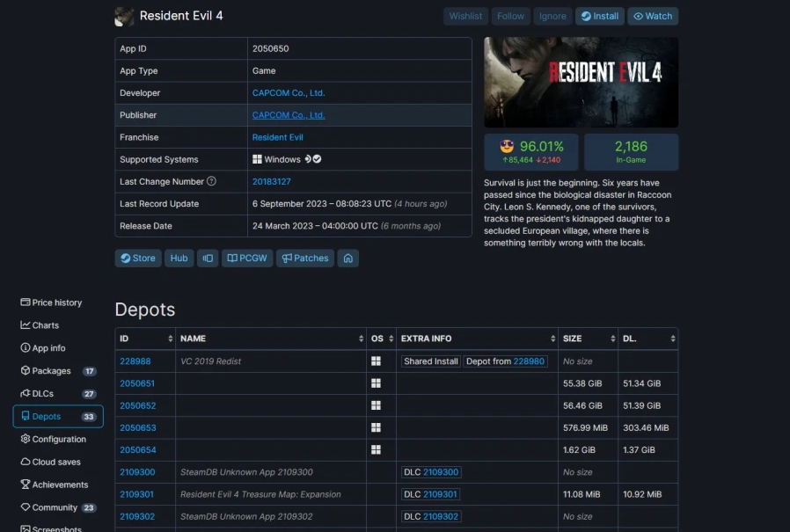Open the DLC 2109301 badge link
The width and height of the screenshot is (790, 532).
coord(440,494)
